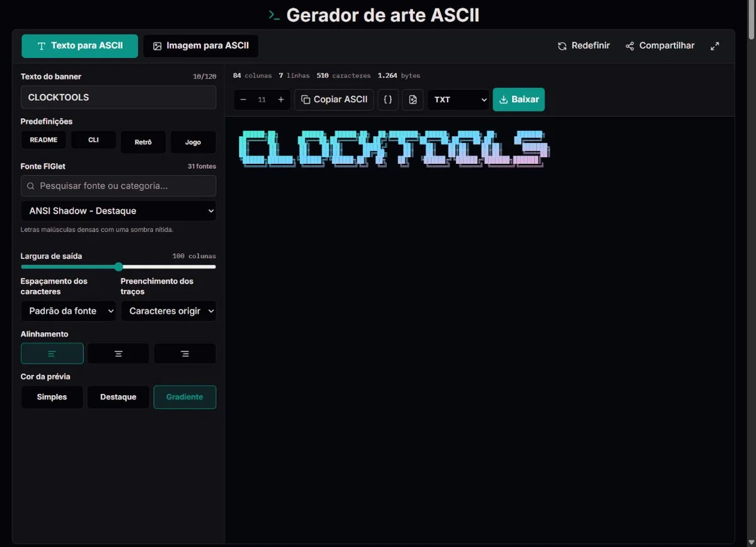Viewport: 756px width, 547px height.
Task: Switch to Texto para ASCII tab
Action: coord(79,46)
